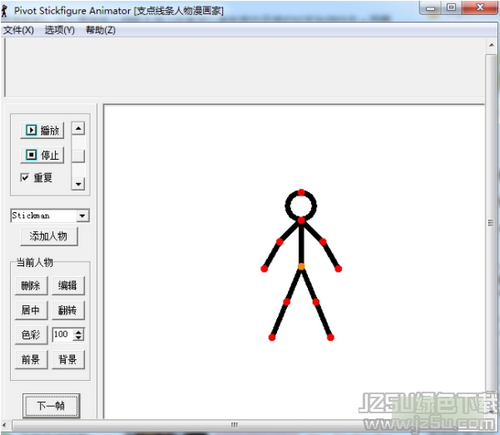Click the 居中 (center) button
This screenshot has width=500, height=435.
point(31,310)
